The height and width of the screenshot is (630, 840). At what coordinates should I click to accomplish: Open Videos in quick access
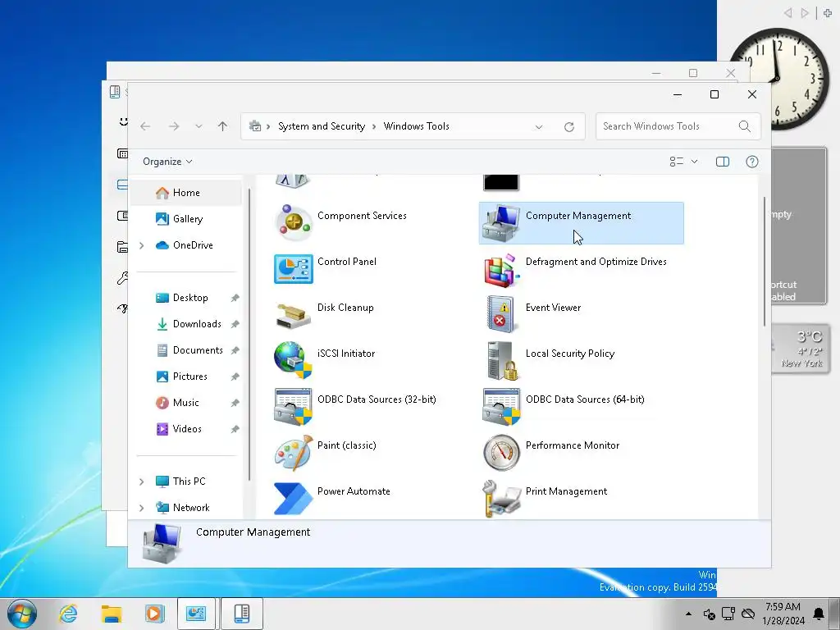(x=186, y=429)
